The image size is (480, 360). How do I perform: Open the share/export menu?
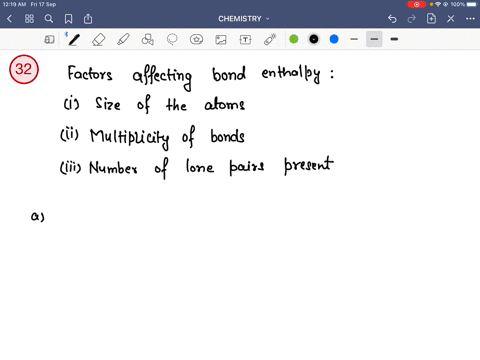(x=88, y=19)
